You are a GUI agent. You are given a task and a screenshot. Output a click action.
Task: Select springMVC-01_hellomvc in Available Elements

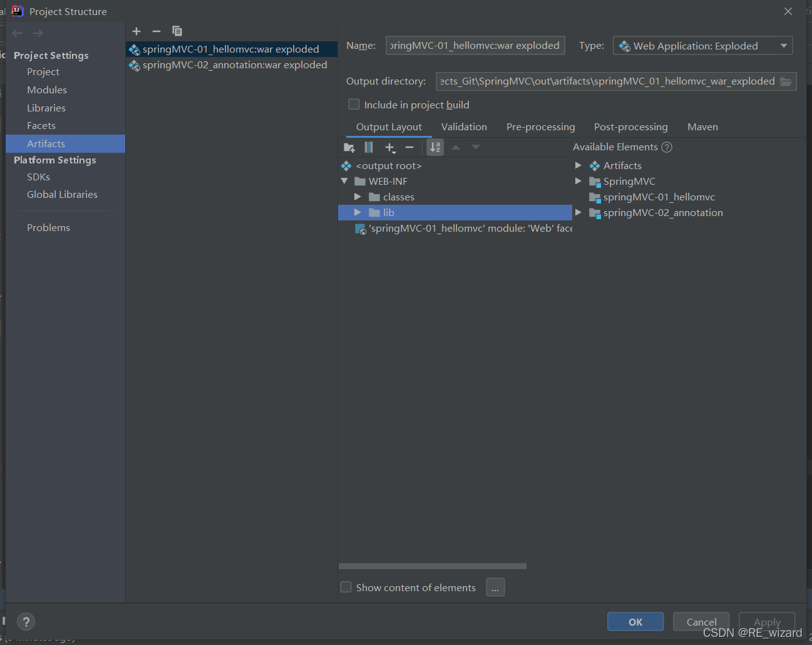click(659, 197)
